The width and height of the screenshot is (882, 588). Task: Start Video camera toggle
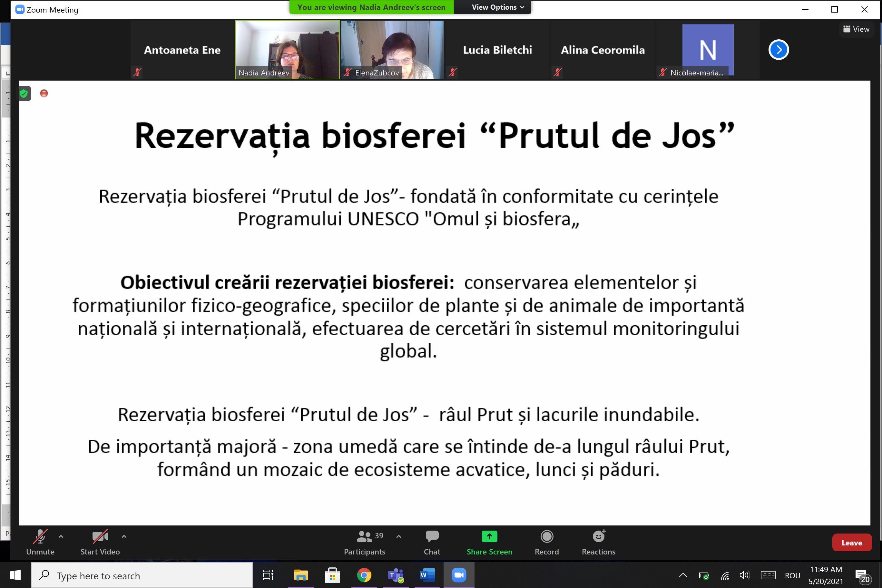tap(100, 537)
